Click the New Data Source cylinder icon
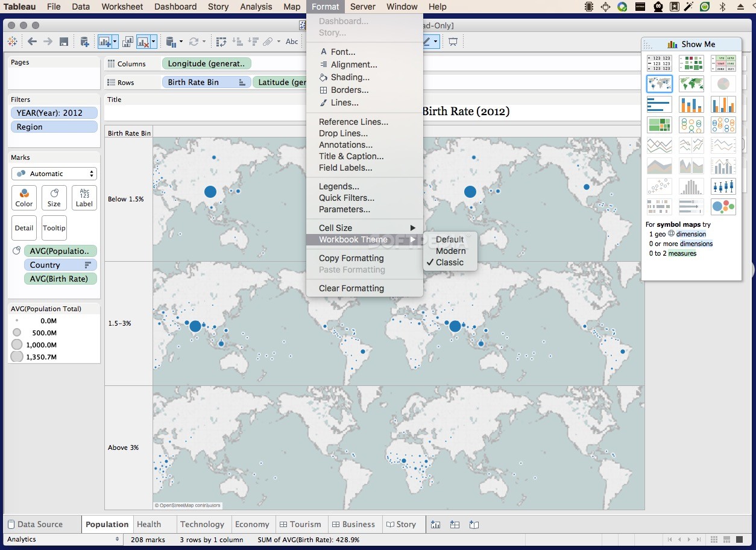The height and width of the screenshot is (550, 756). (84, 42)
